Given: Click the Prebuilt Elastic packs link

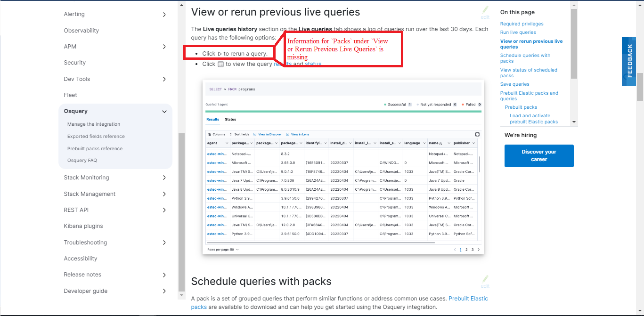Looking at the screenshot, I should [x=468, y=298].
